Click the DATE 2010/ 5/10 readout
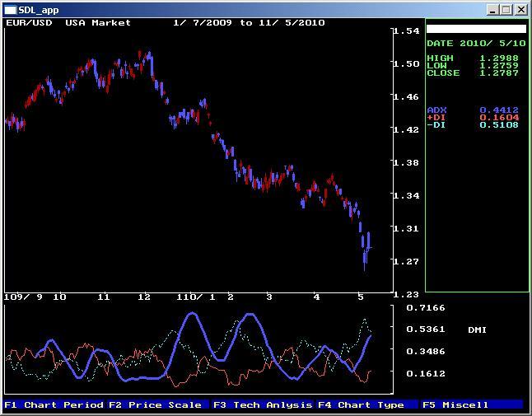 point(476,44)
